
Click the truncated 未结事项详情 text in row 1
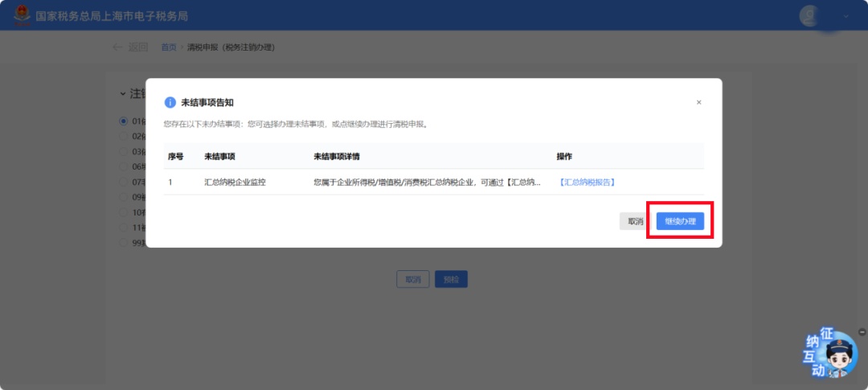[x=426, y=183]
